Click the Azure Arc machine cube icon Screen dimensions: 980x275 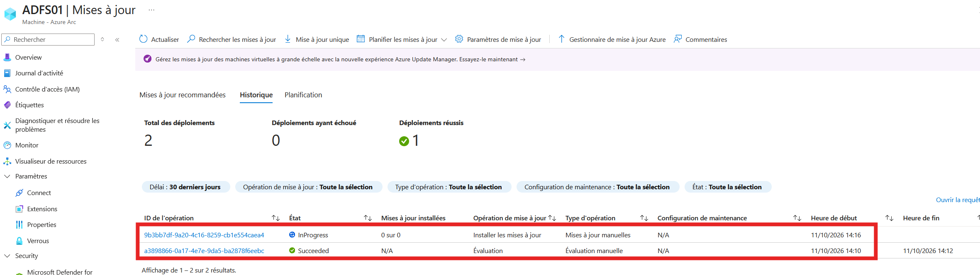(10, 14)
